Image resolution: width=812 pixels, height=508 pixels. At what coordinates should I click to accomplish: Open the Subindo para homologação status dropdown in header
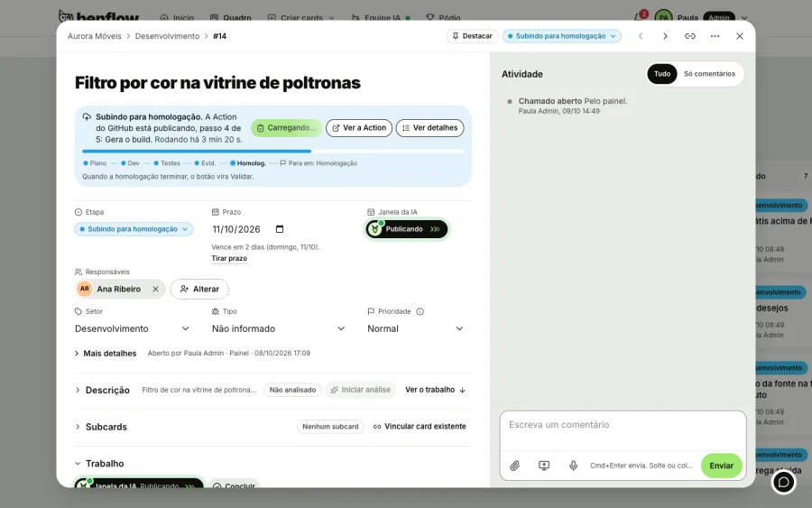pyautogui.click(x=561, y=36)
